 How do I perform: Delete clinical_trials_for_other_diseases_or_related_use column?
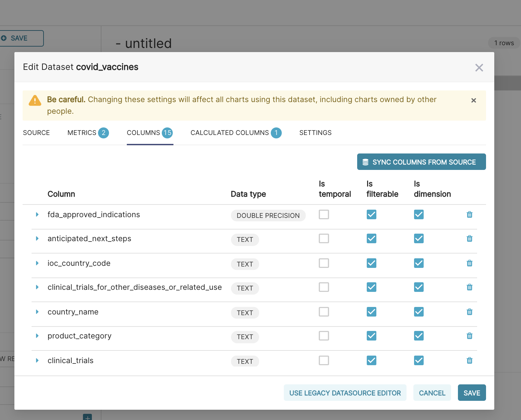[x=470, y=287]
